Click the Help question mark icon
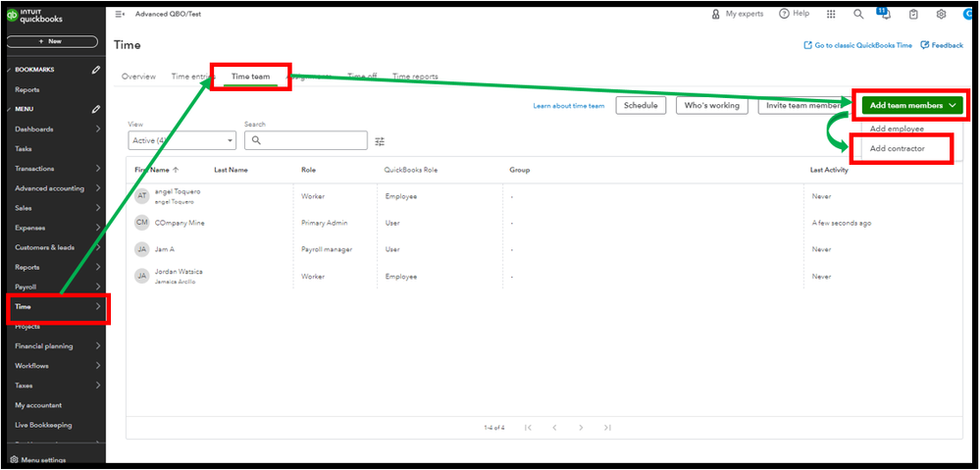 [784, 14]
